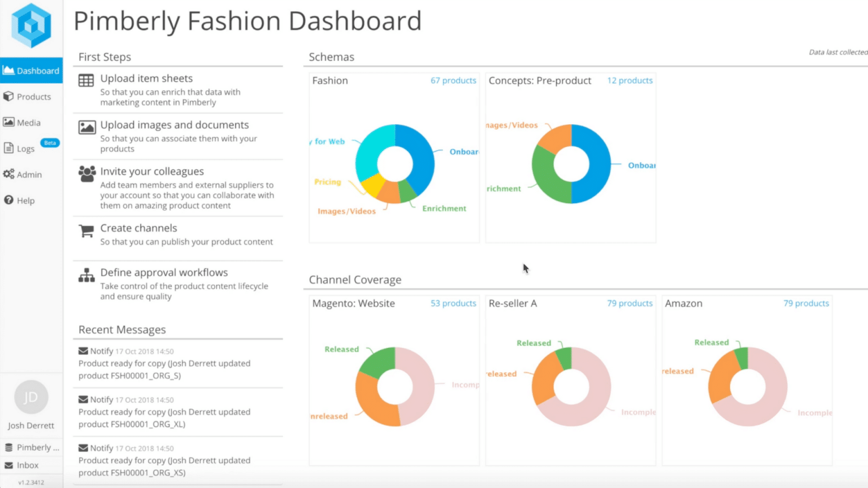This screenshot has height=488, width=868.
Task: Open Logs in the sidebar
Action: [31, 149]
